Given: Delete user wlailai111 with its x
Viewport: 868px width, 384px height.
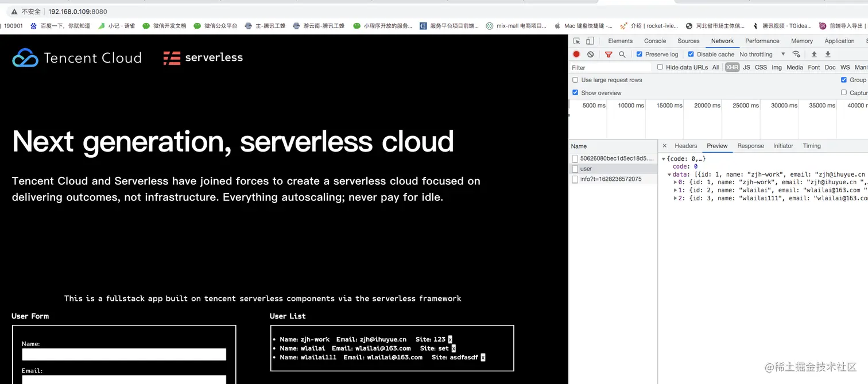Looking at the screenshot, I should coord(483,357).
